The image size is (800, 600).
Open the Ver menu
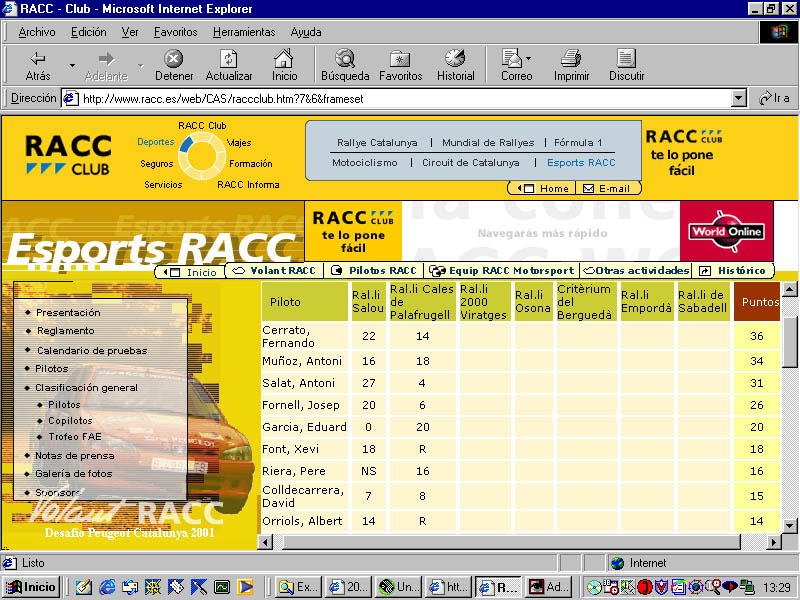coord(130,32)
